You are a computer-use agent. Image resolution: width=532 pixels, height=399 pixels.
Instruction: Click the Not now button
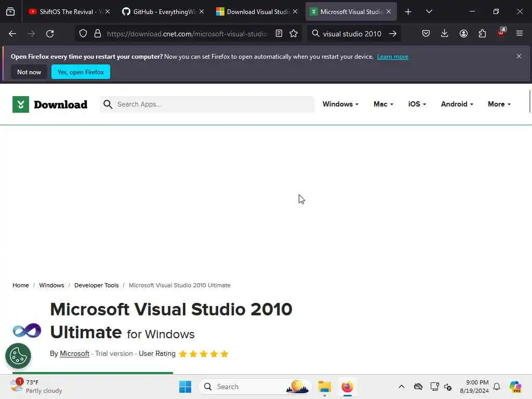[x=29, y=72]
